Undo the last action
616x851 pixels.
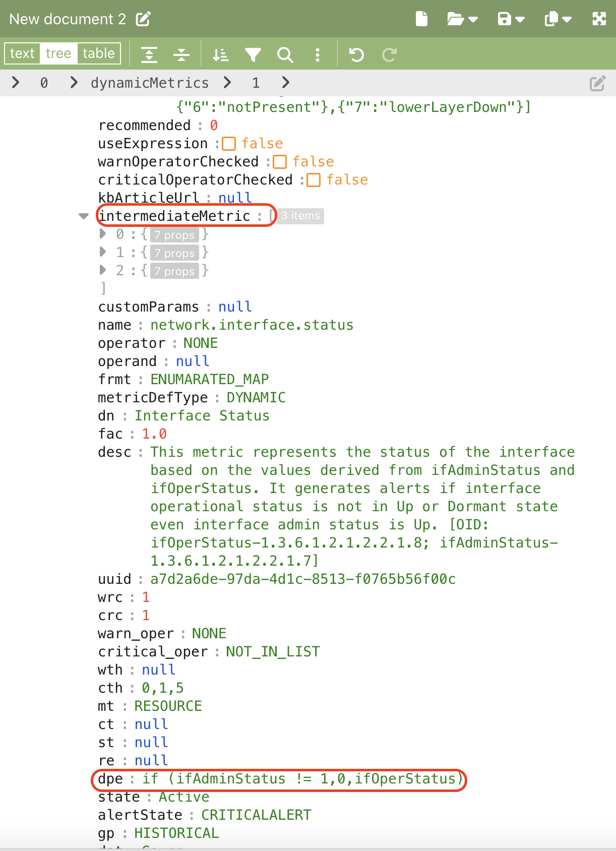pyautogui.click(x=356, y=54)
